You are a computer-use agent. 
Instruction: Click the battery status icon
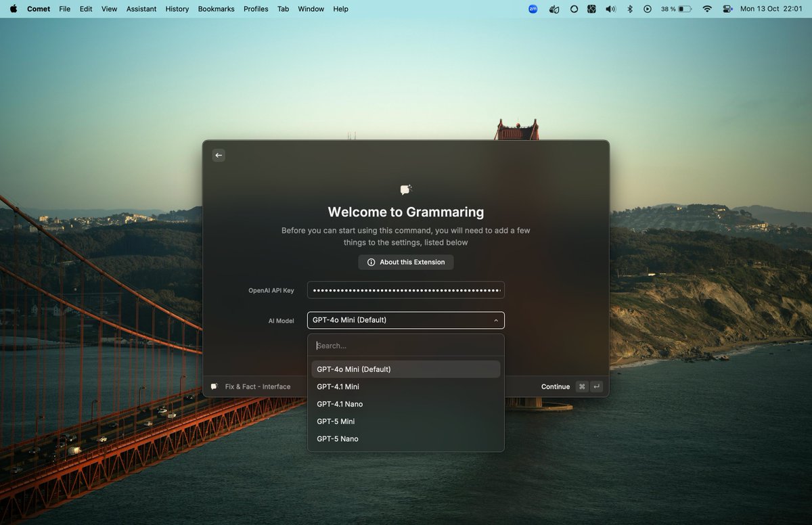pos(685,9)
